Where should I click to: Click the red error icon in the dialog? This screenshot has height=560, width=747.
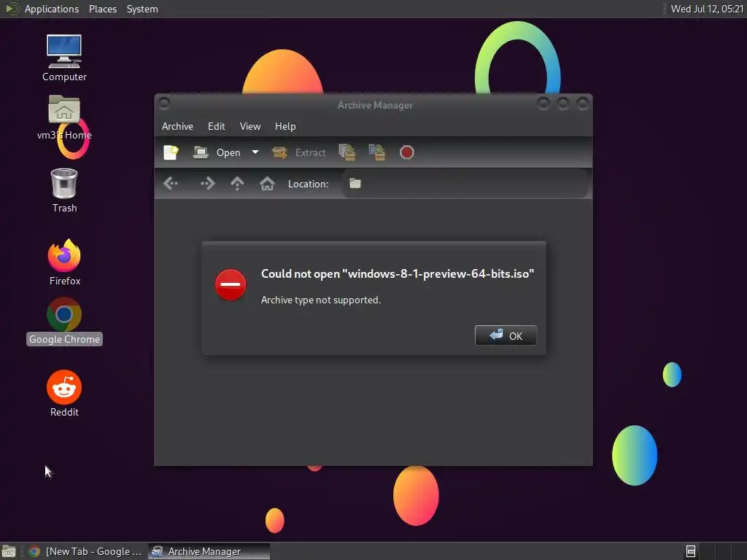click(x=231, y=285)
